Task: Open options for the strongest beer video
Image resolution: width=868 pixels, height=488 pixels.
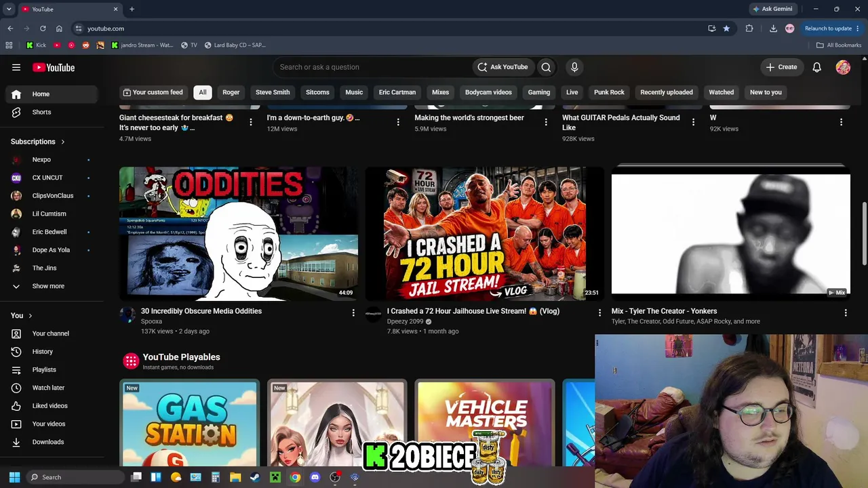Action: pos(546,122)
